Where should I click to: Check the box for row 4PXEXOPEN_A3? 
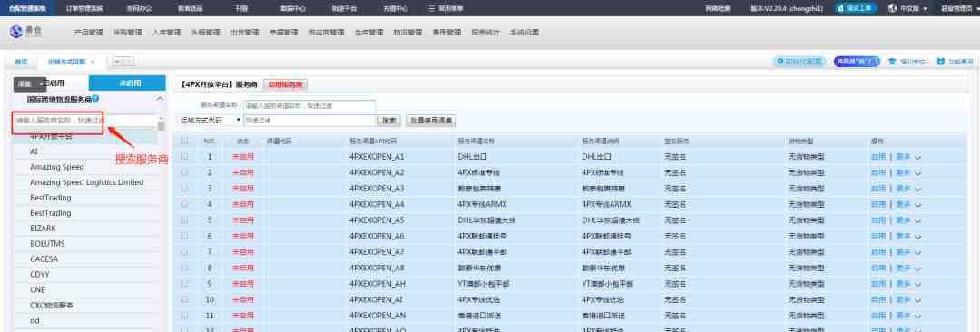click(184, 188)
